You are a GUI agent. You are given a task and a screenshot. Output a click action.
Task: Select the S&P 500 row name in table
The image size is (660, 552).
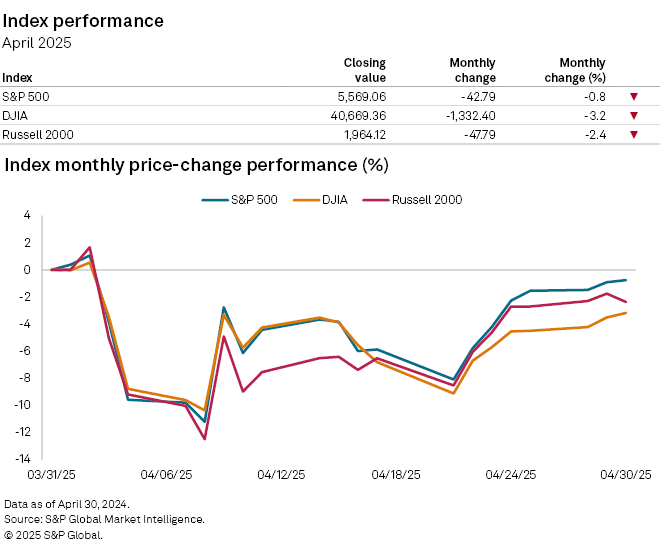click(26, 97)
